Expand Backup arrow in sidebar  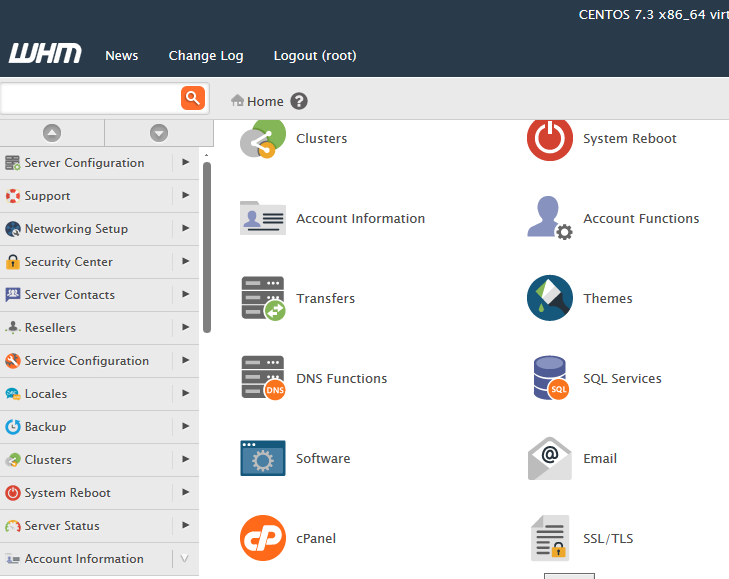click(186, 426)
